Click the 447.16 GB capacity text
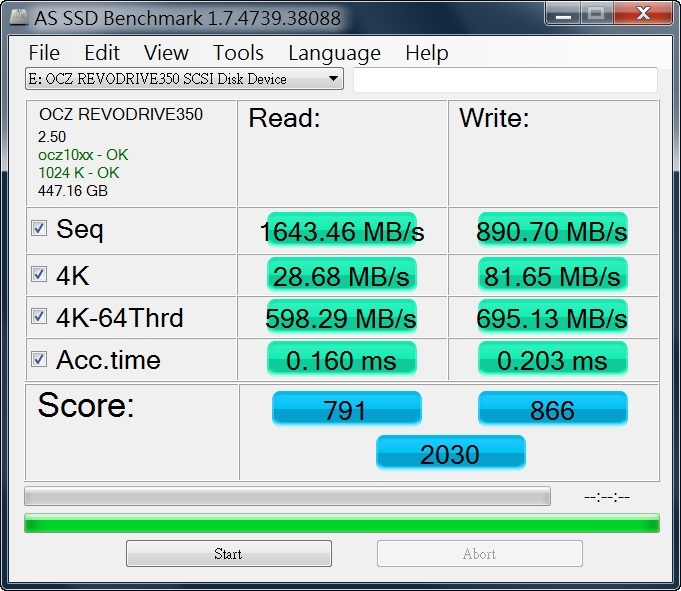The image size is (681, 591). 73,191
